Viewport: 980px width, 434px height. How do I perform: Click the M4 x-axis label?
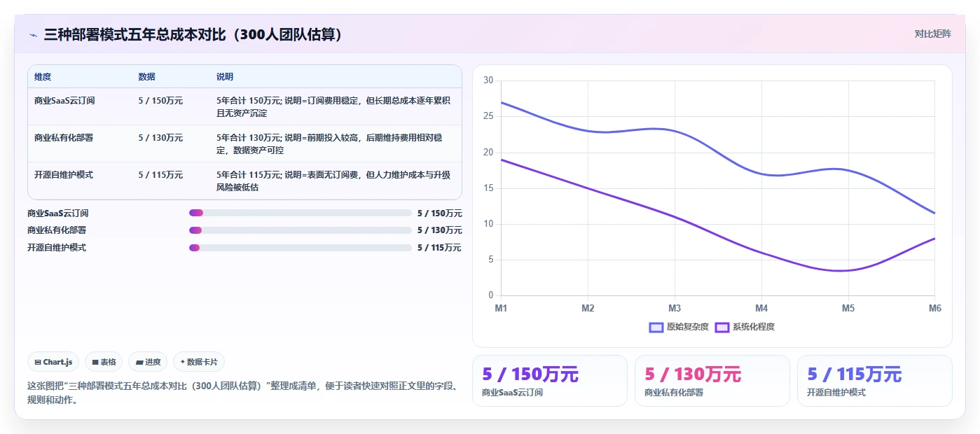[761, 308]
